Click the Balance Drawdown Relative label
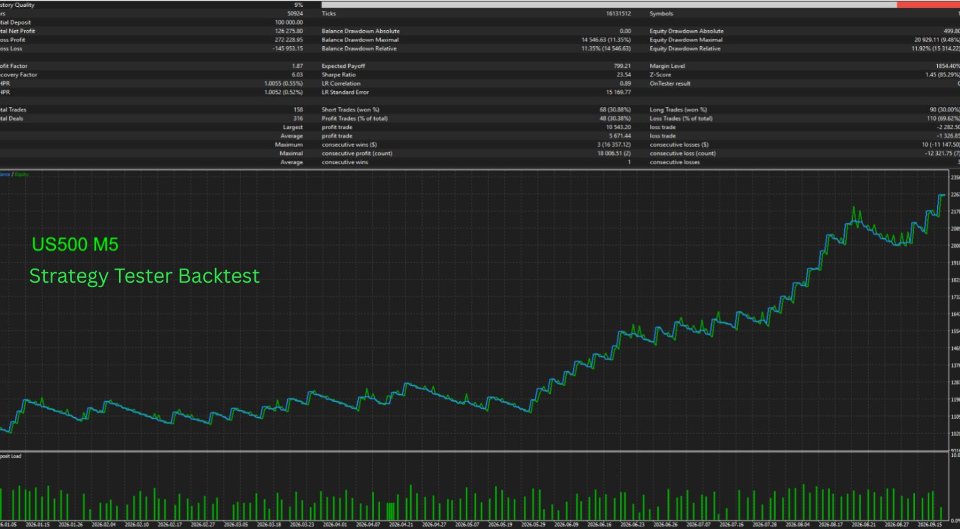960x529 pixels. pyautogui.click(x=359, y=48)
